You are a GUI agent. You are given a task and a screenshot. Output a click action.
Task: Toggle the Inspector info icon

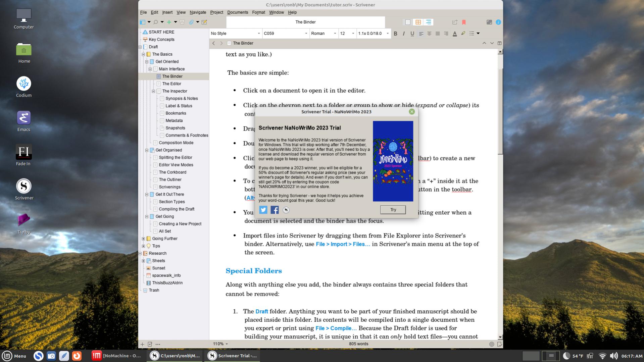(x=498, y=22)
